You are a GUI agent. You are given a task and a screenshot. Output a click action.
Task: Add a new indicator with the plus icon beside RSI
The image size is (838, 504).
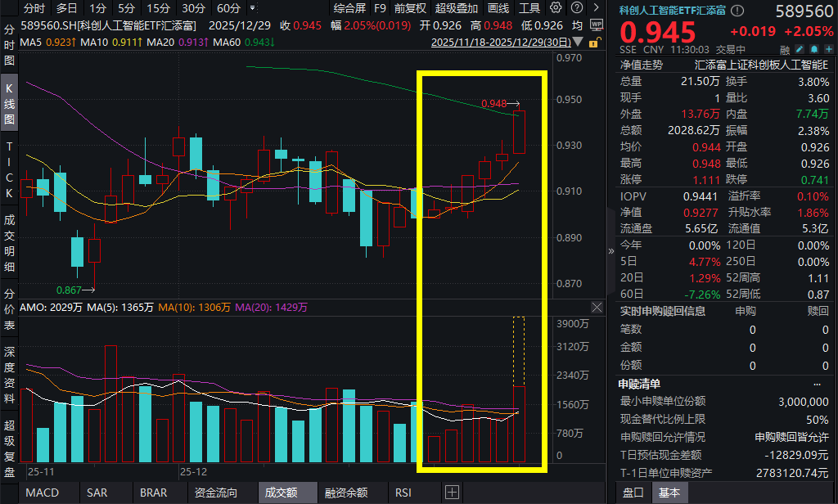[x=451, y=493]
